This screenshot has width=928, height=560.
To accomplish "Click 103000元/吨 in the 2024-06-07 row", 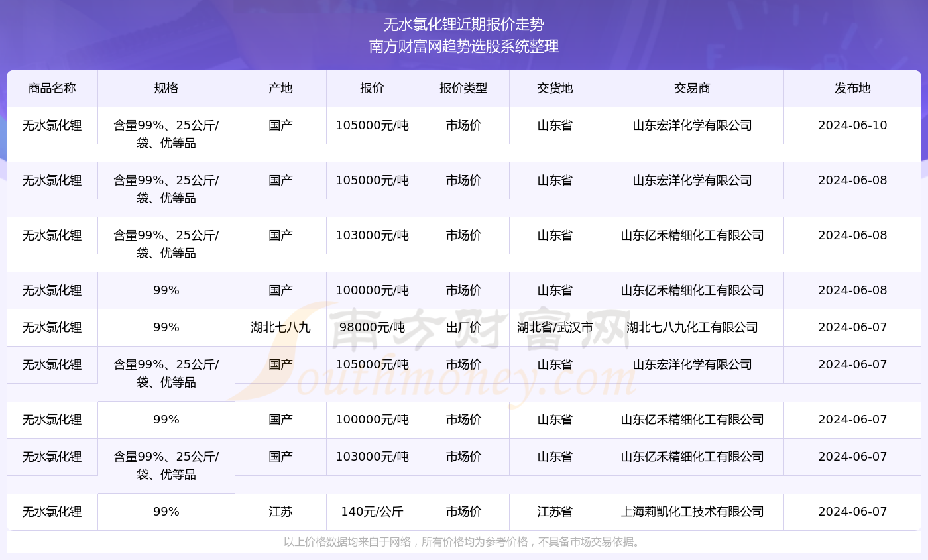I will (372, 457).
